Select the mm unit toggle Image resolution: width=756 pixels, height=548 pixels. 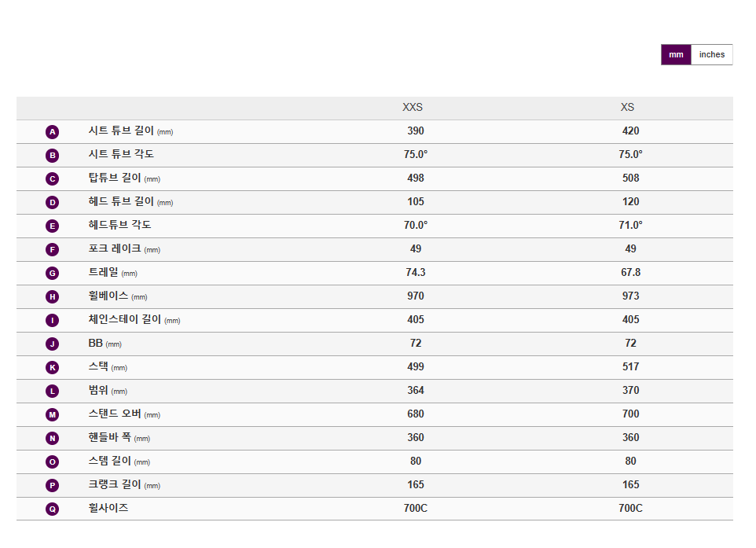coord(676,54)
